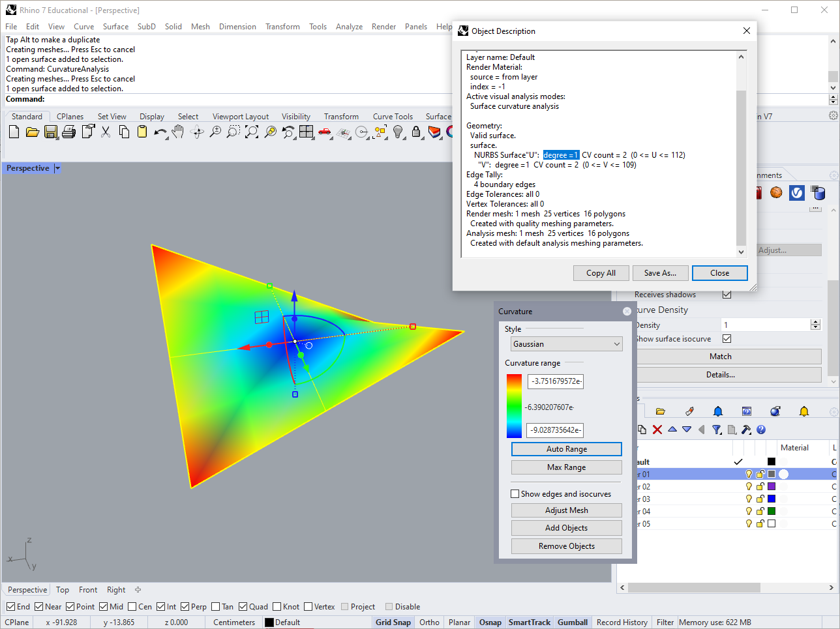
Task: Click the layers Tools hammer icon
Action: [746, 430]
